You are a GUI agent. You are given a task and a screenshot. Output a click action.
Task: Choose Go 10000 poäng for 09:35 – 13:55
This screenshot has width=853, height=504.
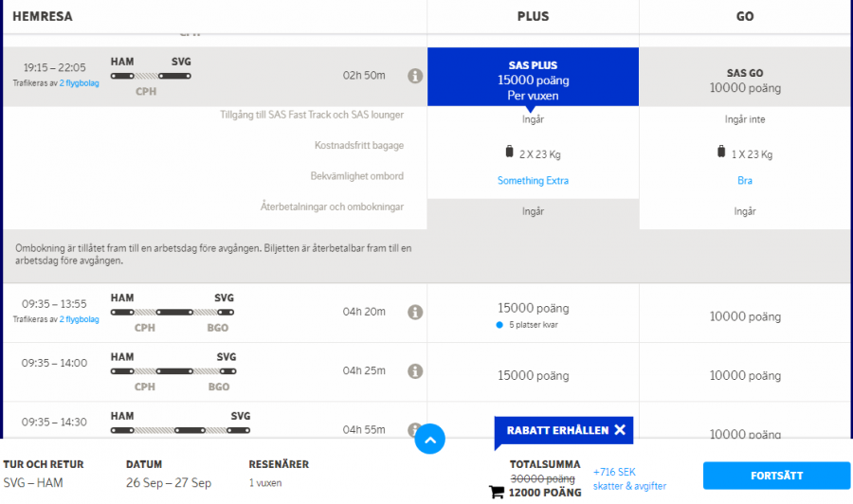tap(745, 316)
